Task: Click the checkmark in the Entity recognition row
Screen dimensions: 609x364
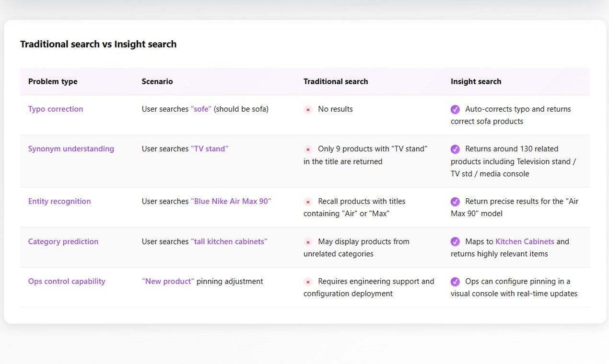Action: coord(455,201)
